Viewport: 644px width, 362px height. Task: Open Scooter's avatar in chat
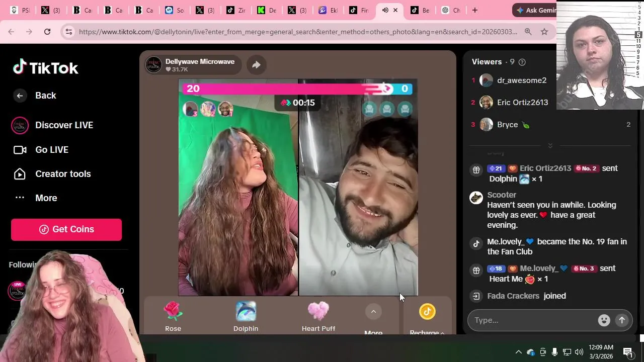pyautogui.click(x=476, y=198)
